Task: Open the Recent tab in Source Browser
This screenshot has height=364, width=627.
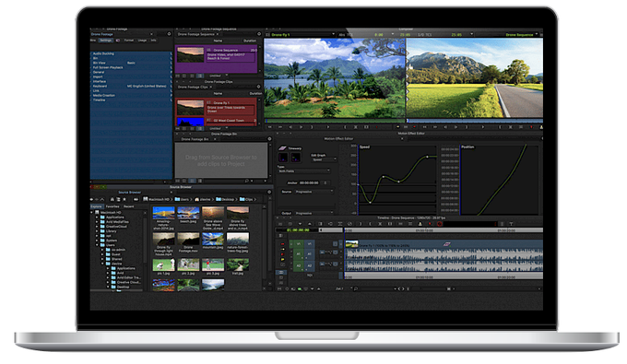Action: 129,206
